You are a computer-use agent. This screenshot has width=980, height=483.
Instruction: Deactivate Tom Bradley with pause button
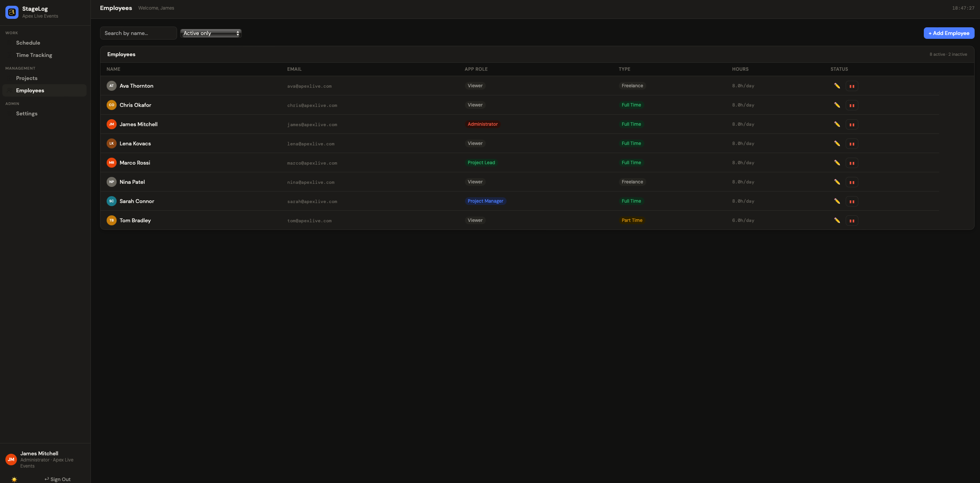[852, 221]
